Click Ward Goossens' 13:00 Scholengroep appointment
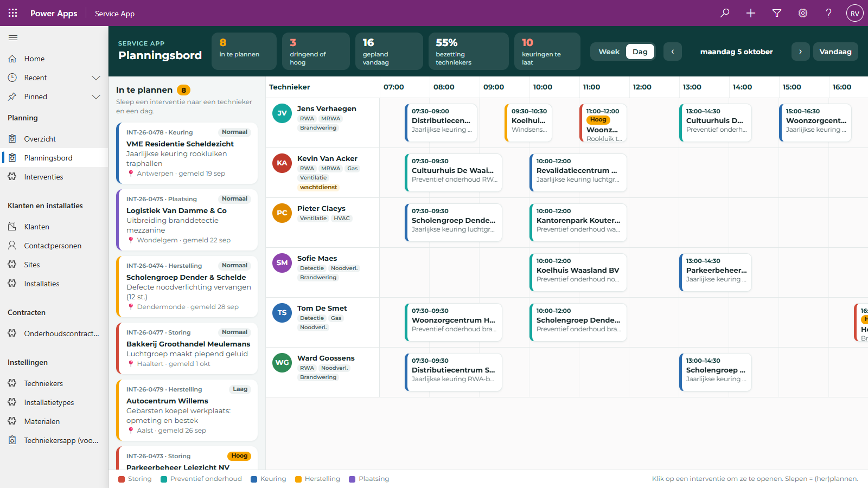Screen dimensions: 868x488 716,373
